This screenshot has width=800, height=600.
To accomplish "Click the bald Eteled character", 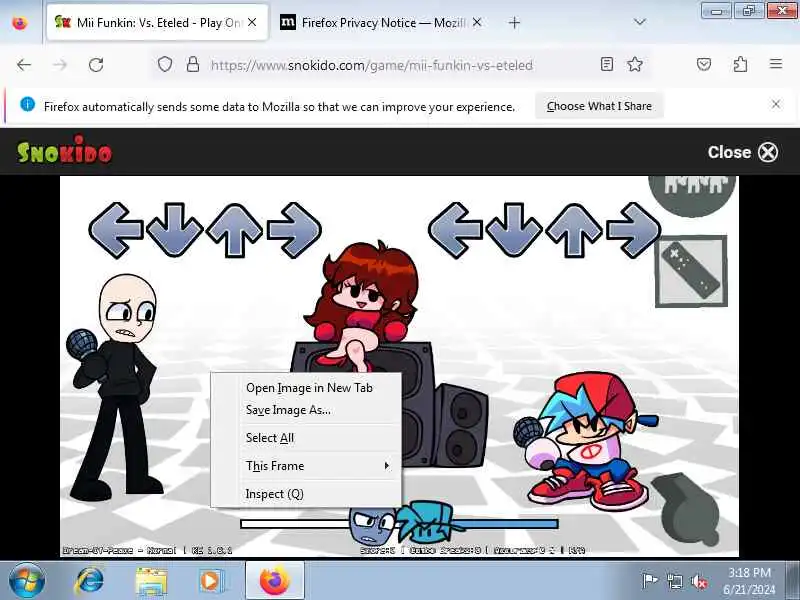I will point(115,388).
